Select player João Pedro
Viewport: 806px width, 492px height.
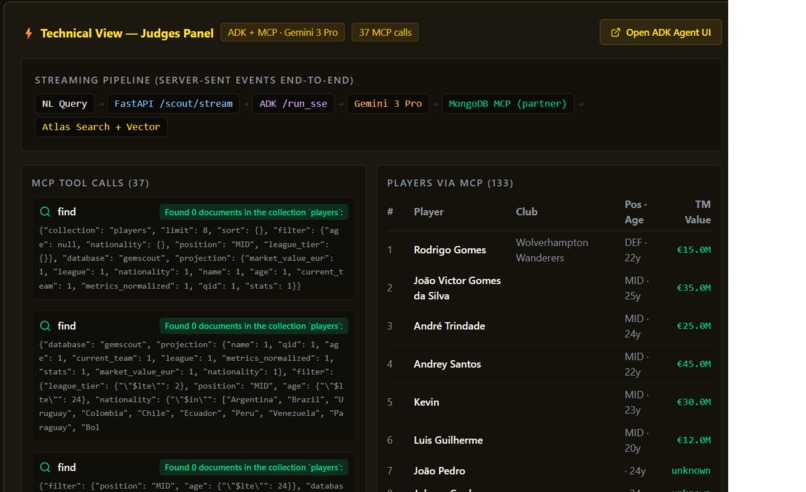coord(439,471)
